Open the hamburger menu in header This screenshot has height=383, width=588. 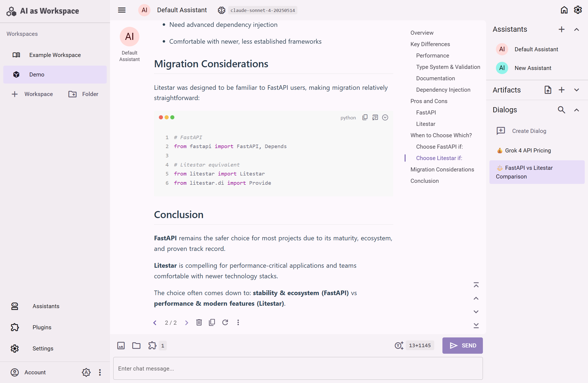point(122,10)
